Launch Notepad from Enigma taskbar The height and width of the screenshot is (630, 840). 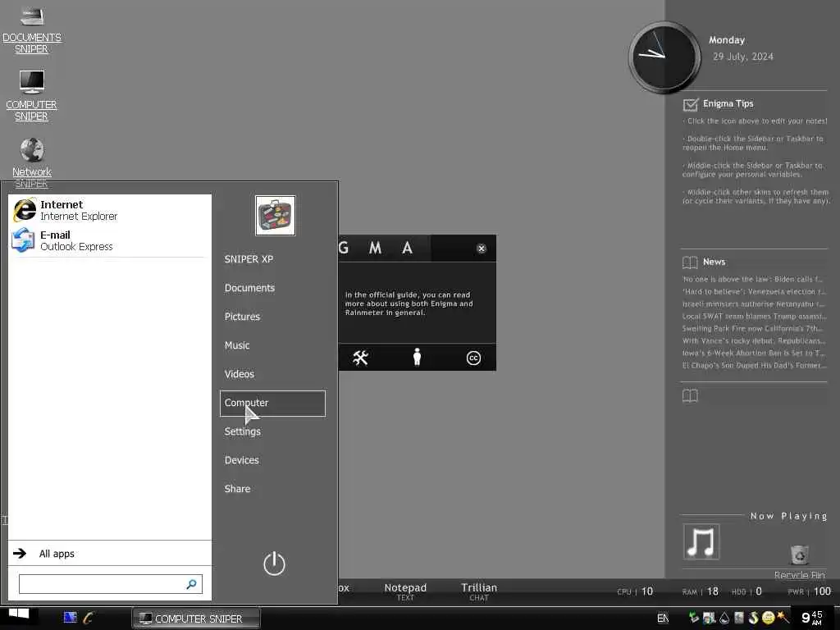405,591
